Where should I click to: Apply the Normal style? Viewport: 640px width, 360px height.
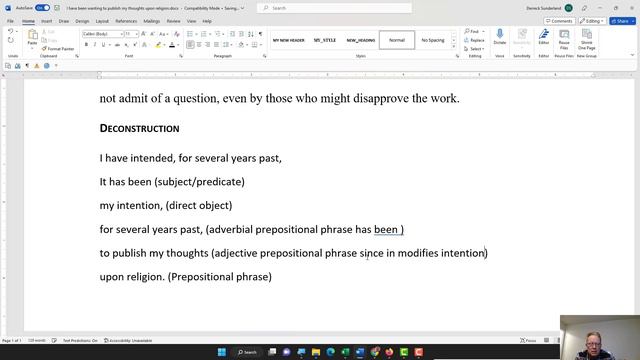(x=397, y=40)
